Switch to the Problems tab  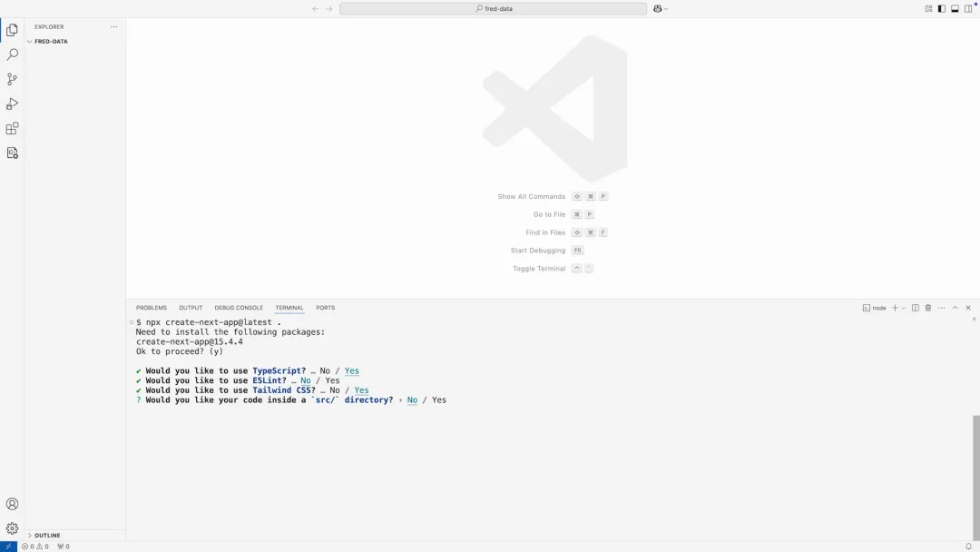pyautogui.click(x=152, y=308)
